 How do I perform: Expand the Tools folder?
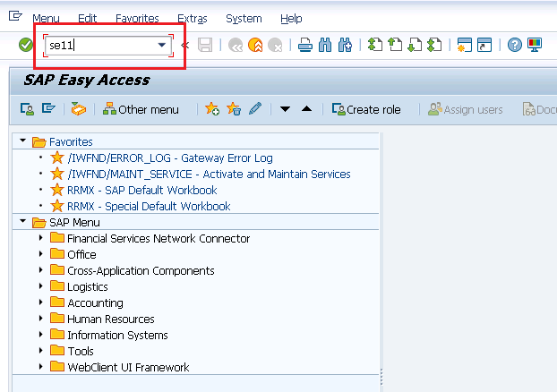click(41, 351)
